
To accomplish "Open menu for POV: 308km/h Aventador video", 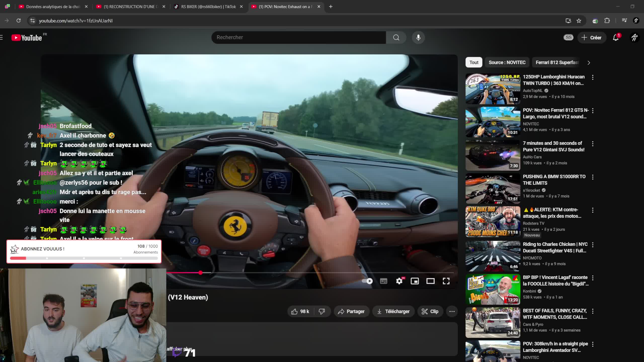I will [593, 344].
